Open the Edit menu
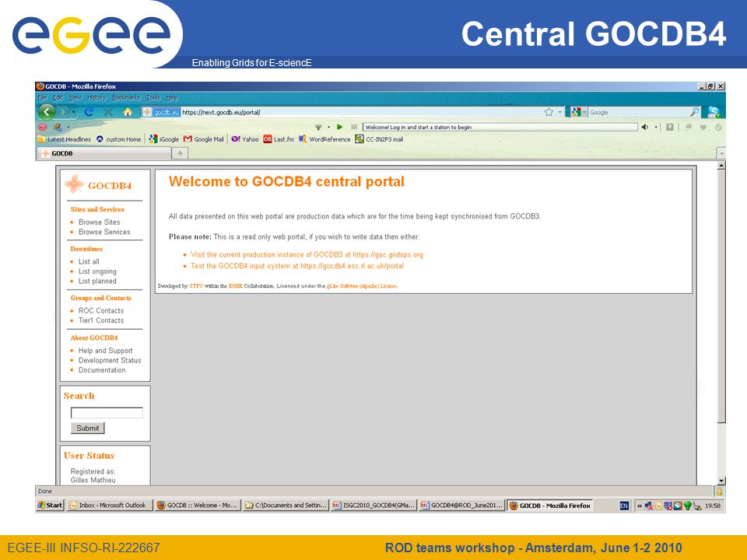 point(58,97)
